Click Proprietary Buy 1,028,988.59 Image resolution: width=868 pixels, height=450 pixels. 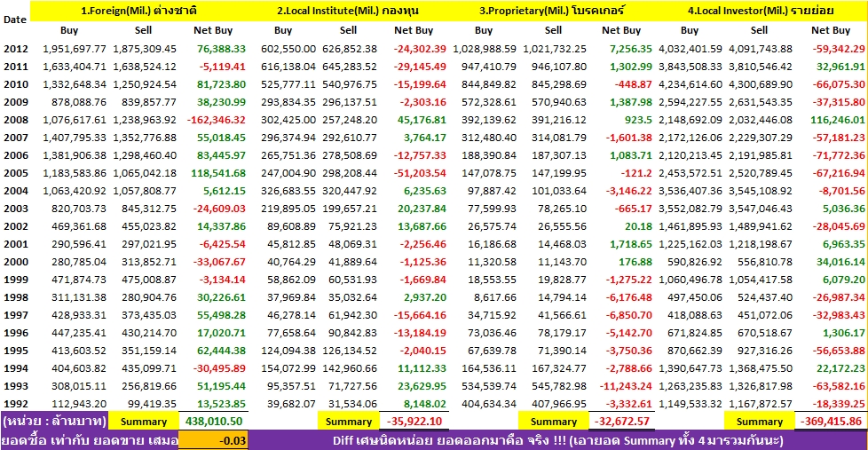[485, 49]
